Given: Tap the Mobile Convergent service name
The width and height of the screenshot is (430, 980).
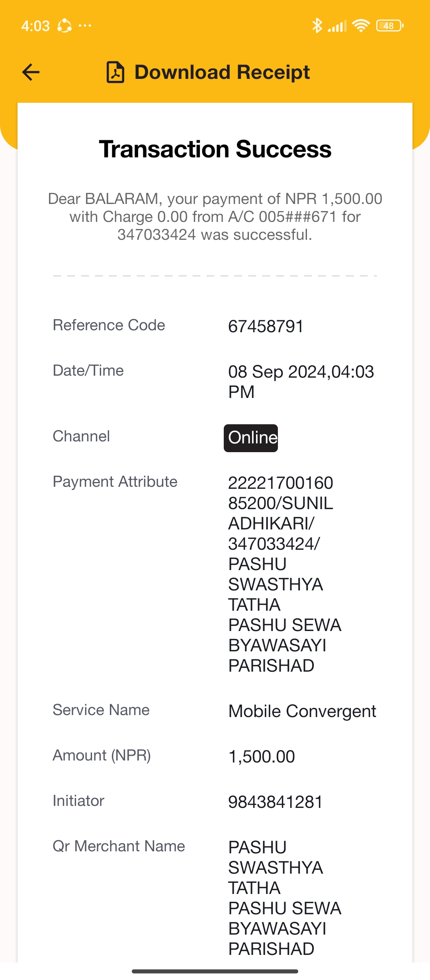Looking at the screenshot, I should coord(302,711).
